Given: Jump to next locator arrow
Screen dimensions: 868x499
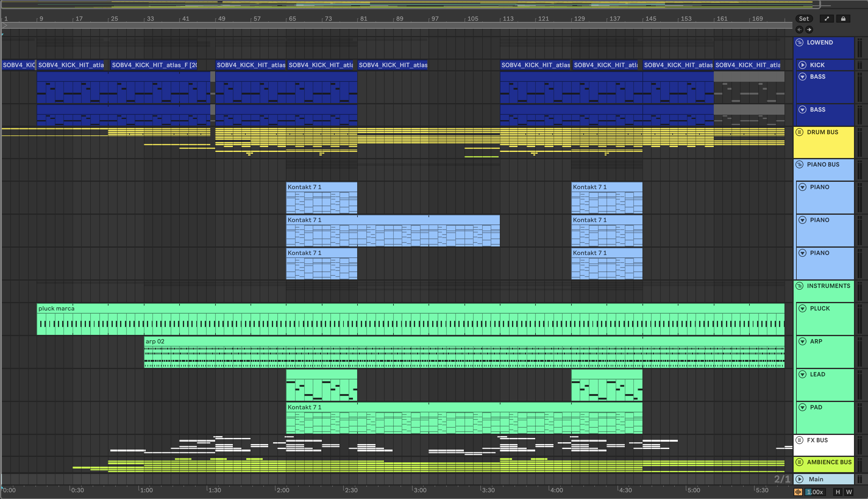Looking at the screenshot, I should 809,30.
